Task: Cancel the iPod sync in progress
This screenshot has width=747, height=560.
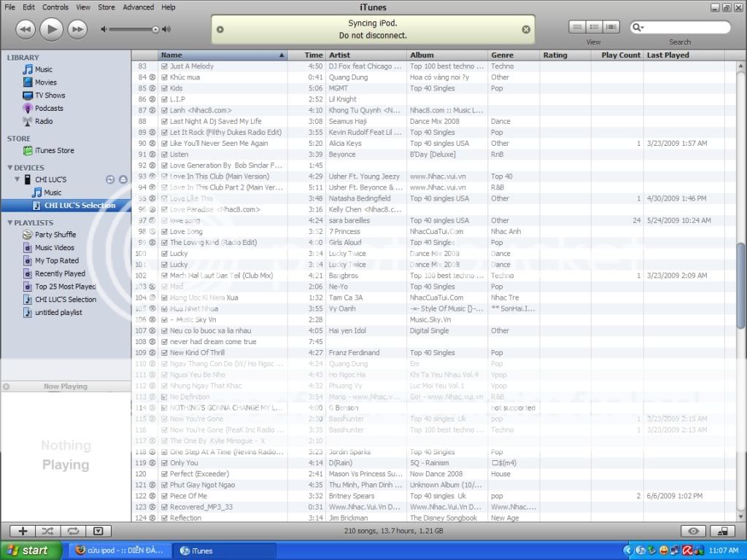Action: tap(526, 30)
